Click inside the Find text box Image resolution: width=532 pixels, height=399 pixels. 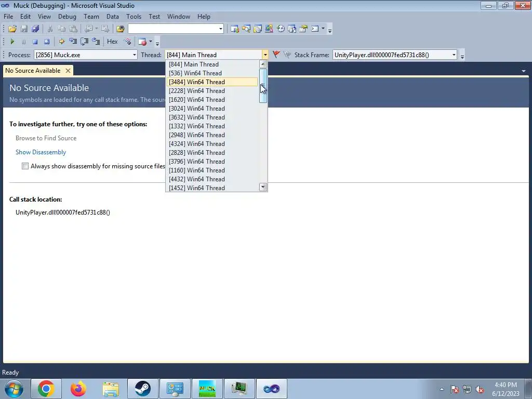(173, 29)
